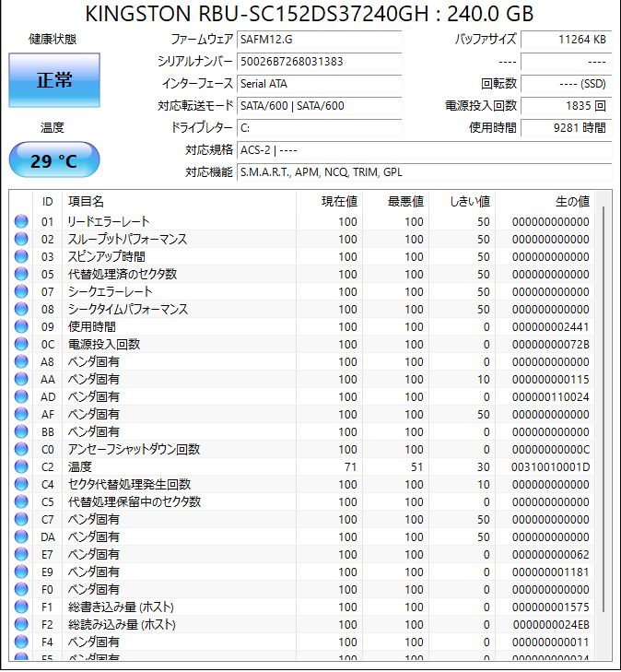Click the title KINGSTON RBU-SC152DS37240GH : 240.0 GB

point(310,14)
